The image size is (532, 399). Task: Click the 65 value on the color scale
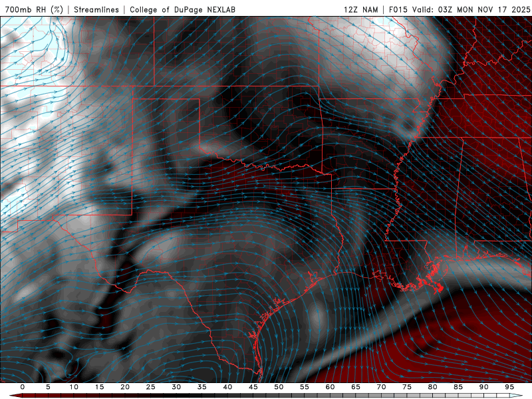(356, 387)
